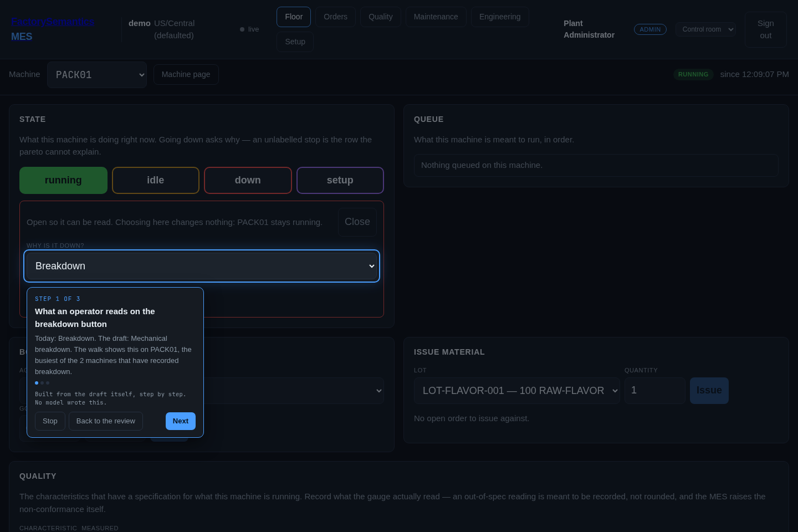
Task: Advance the tour with Next
Action: [181, 421]
